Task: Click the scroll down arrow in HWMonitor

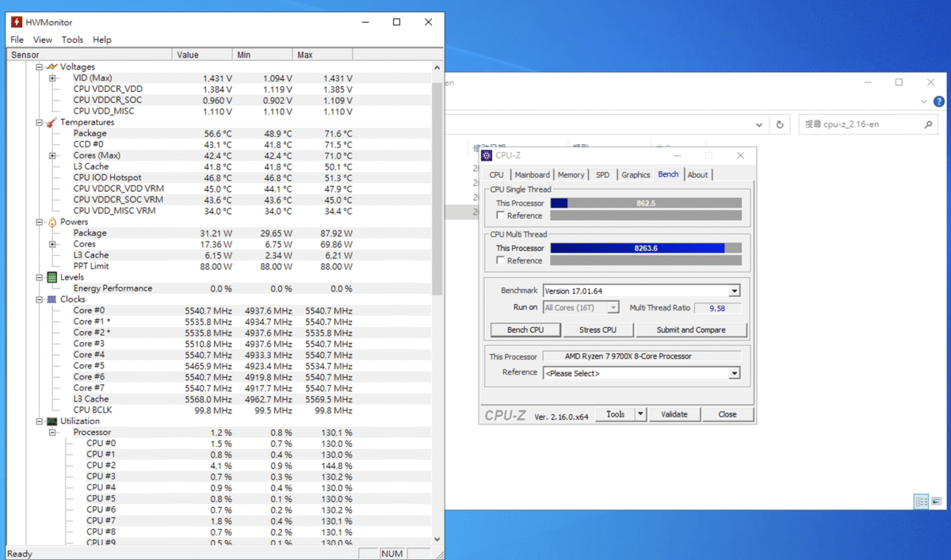Action: (x=437, y=539)
